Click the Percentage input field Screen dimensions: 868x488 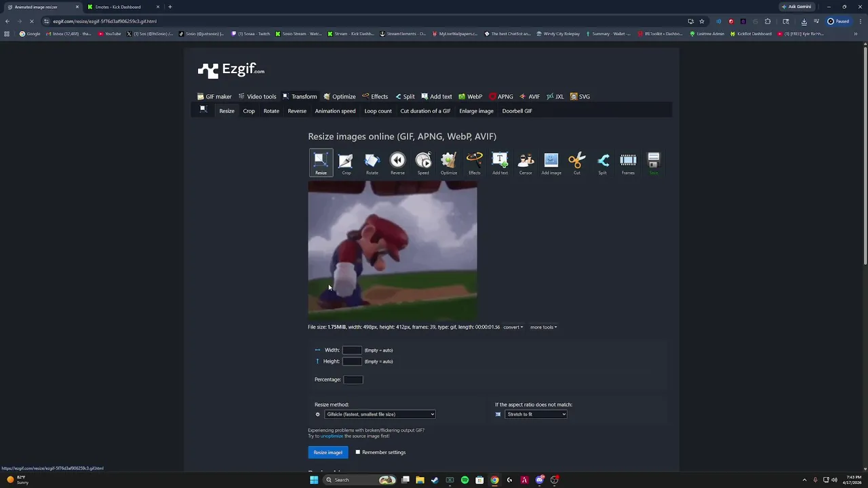(x=353, y=380)
